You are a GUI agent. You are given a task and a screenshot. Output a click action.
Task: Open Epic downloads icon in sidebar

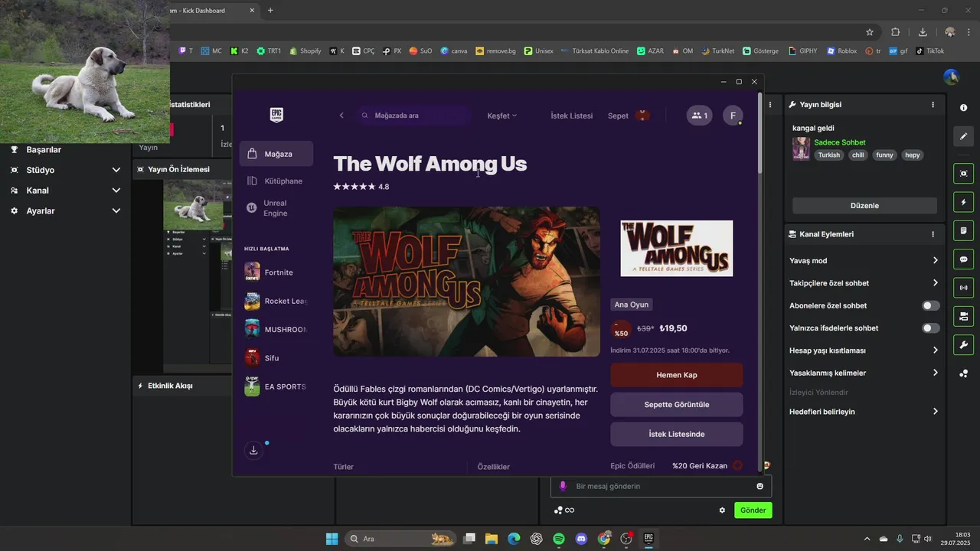[254, 450]
